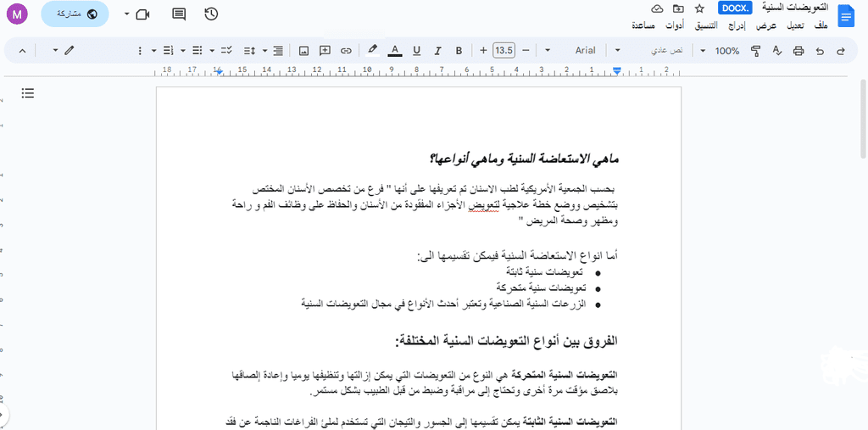Image resolution: width=868 pixels, height=430 pixels.
Task: Show the document outline icon
Action: coord(28,93)
